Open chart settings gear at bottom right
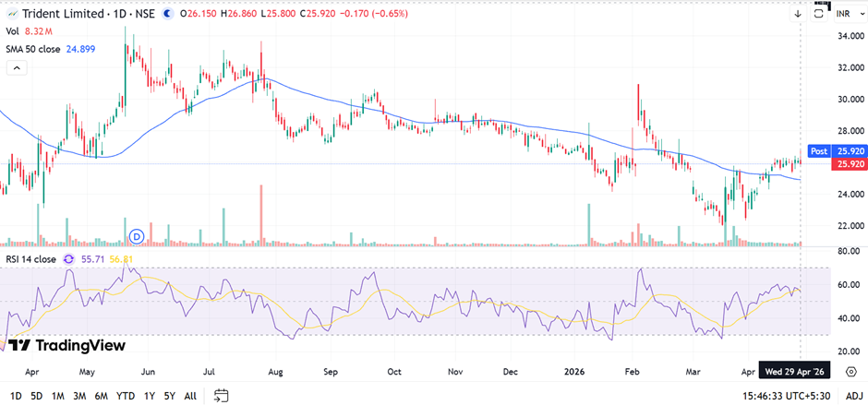The height and width of the screenshot is (405, 868). [850, 396]
